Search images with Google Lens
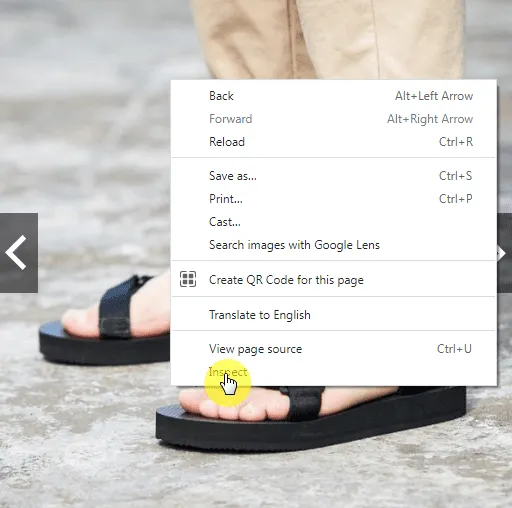The image size is (512, 508). (x=333, y=245)
